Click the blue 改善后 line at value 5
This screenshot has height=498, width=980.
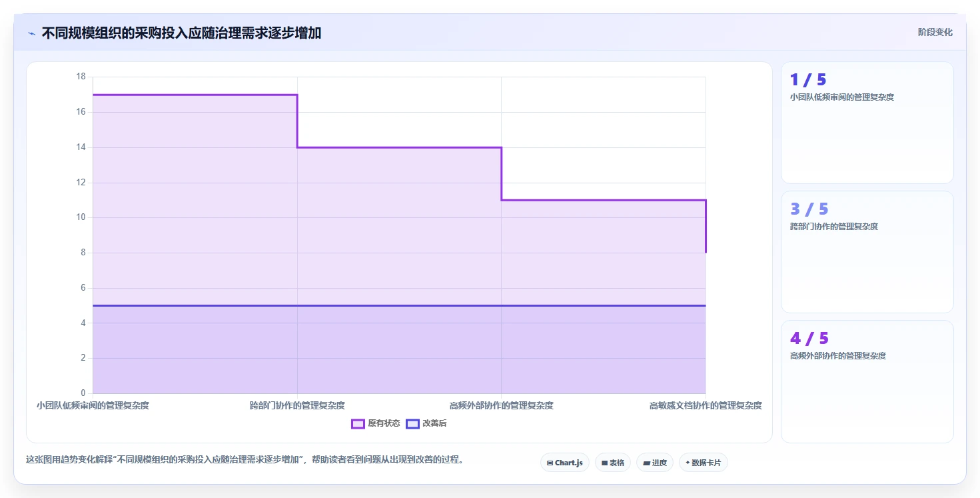coord(399,305)
